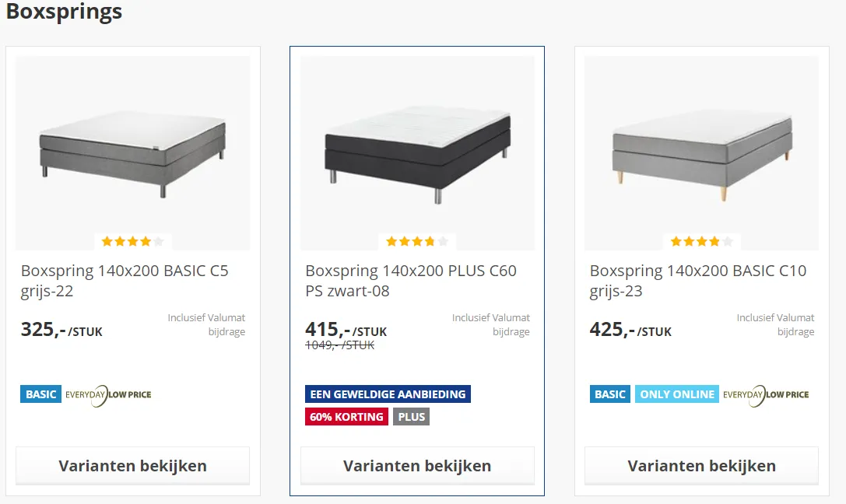This screenshot has width=846, height=504.
Task: Click the ONLY ONLINE badge
Action: (x=677, y=394)
